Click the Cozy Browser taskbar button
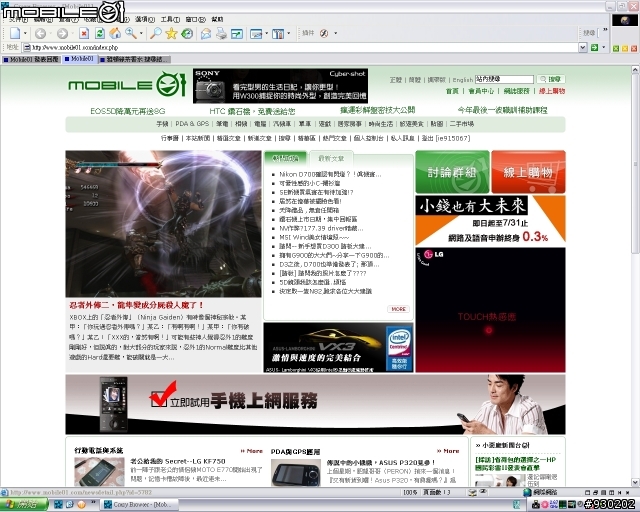The width and height of the screenshot is (640, 512). click(x=140, y=505)
